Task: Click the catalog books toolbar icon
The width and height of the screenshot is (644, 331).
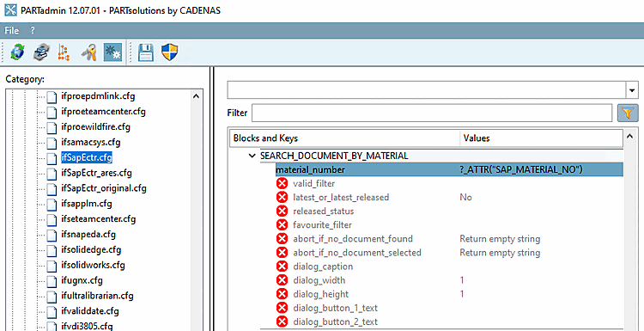Action: (41, 52)
